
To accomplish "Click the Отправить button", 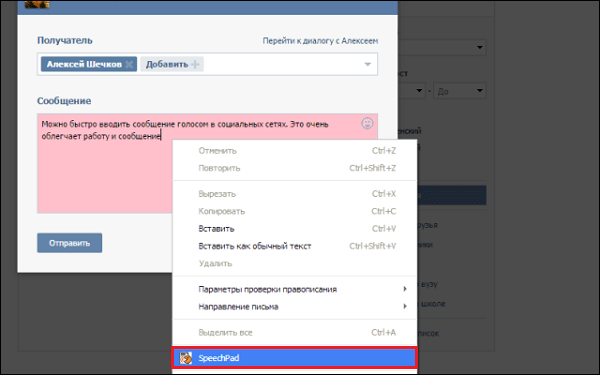I will tap(70, 243).
